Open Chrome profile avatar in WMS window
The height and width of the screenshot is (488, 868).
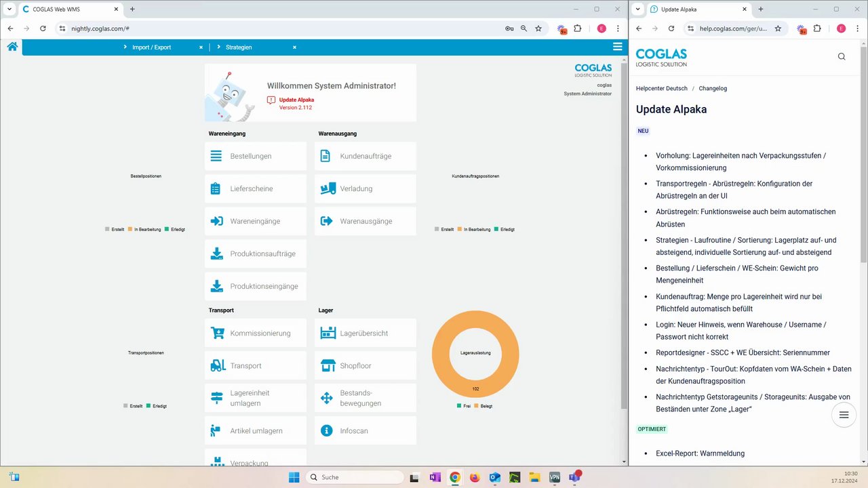click(601, 28)
